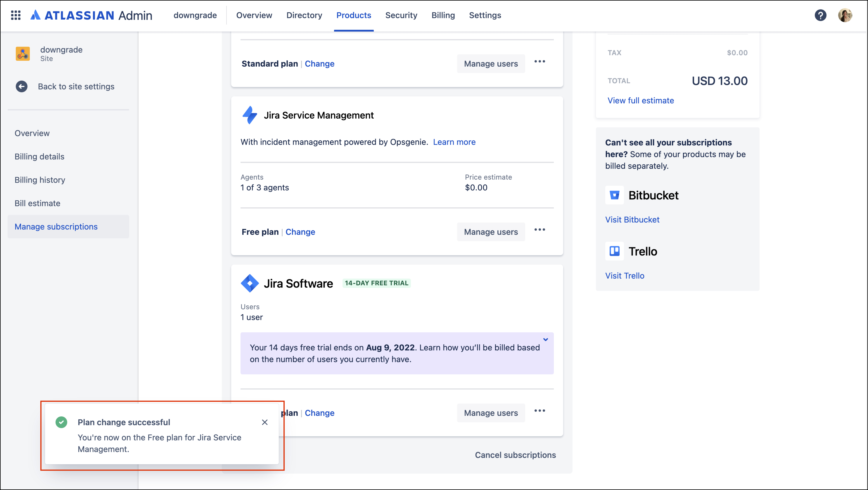Expand the free trial info chevron
Image resolution: width=868 pixels, height=490 pixels.
[x=545, y=339]
